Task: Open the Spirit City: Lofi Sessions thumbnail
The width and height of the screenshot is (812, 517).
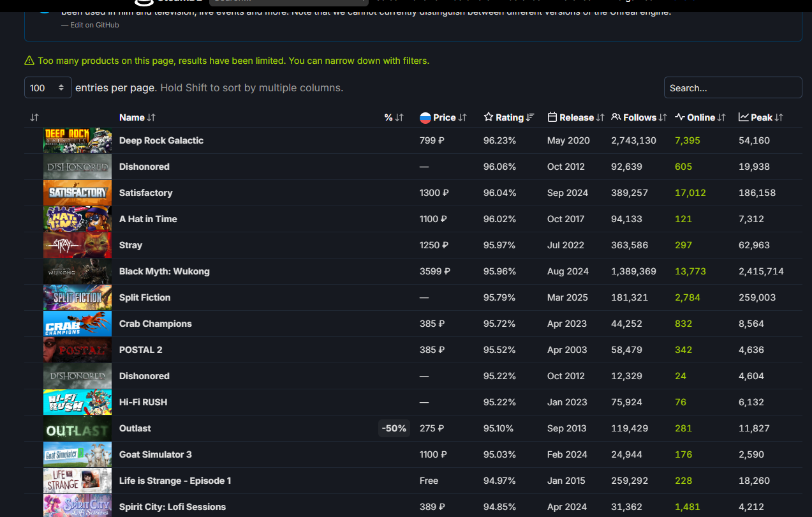Action: 77,506
